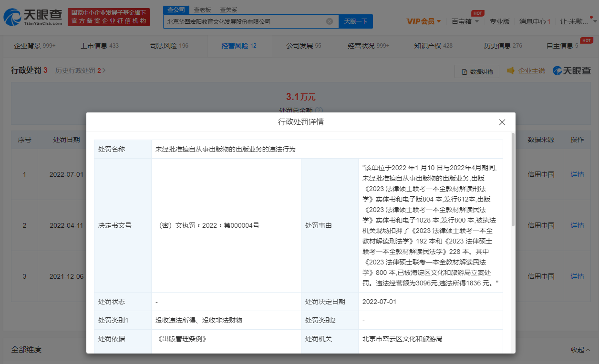Open the VIP会员 dropdown
Screen dimensions: 599x364
pos(423,21)
